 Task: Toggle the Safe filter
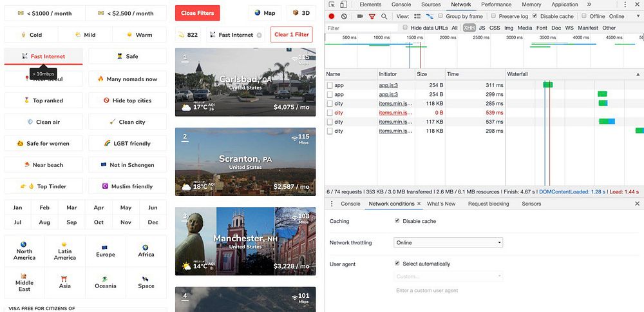[128, 56]
